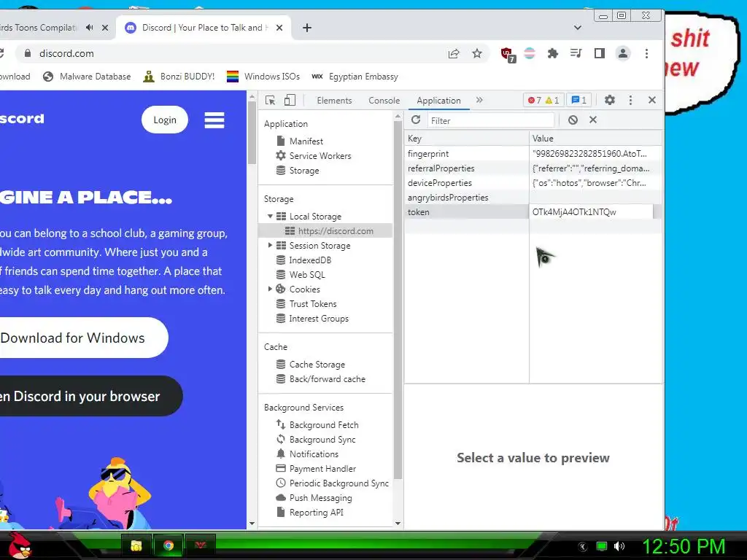Image resolution: width=747 pixels, height=560 pixels.
Task: Toggle the side panel icon
Action: point(600,53)
